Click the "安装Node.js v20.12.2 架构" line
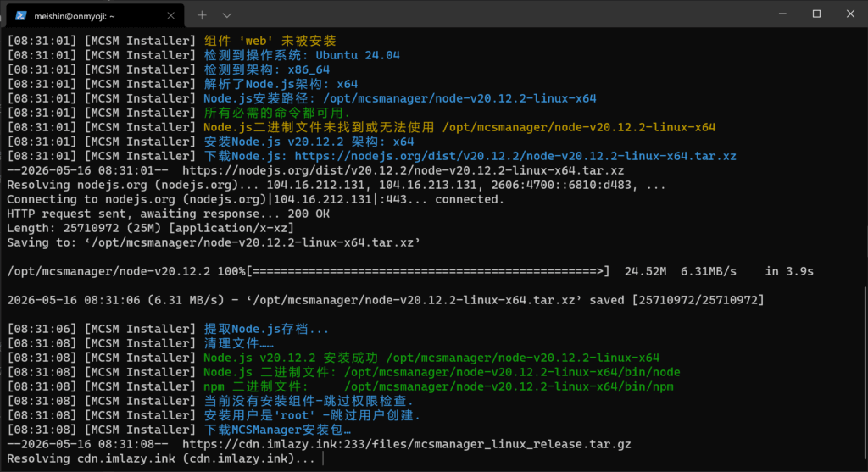This screenshot has width=868, height=472. pyautogui.click(x=309, y=142)
